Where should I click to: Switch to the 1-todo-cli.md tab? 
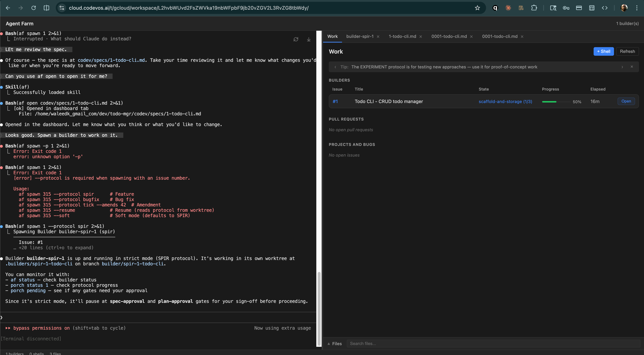[x=402, y=36]
